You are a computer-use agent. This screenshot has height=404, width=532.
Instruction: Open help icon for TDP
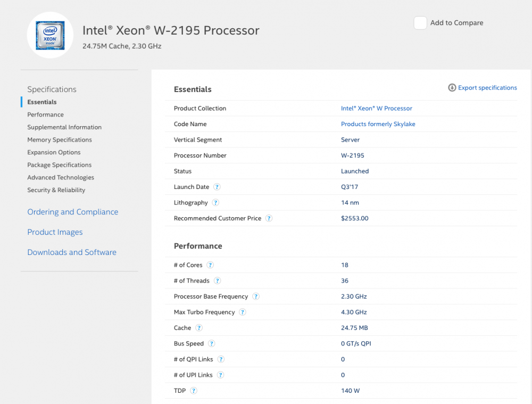194,390
